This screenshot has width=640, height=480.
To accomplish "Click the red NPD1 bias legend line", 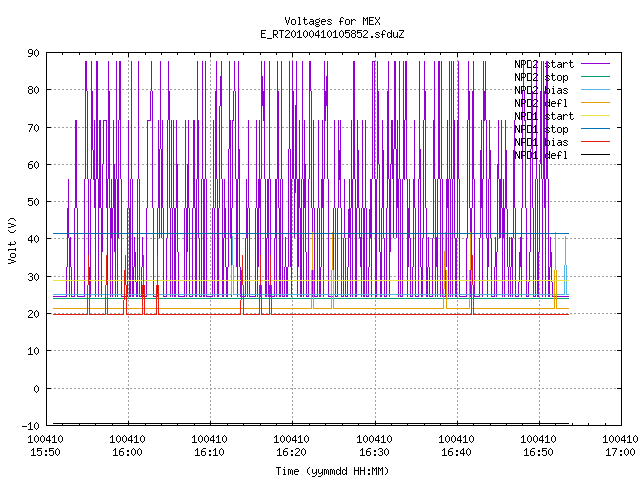I will (x=595, y=142).
